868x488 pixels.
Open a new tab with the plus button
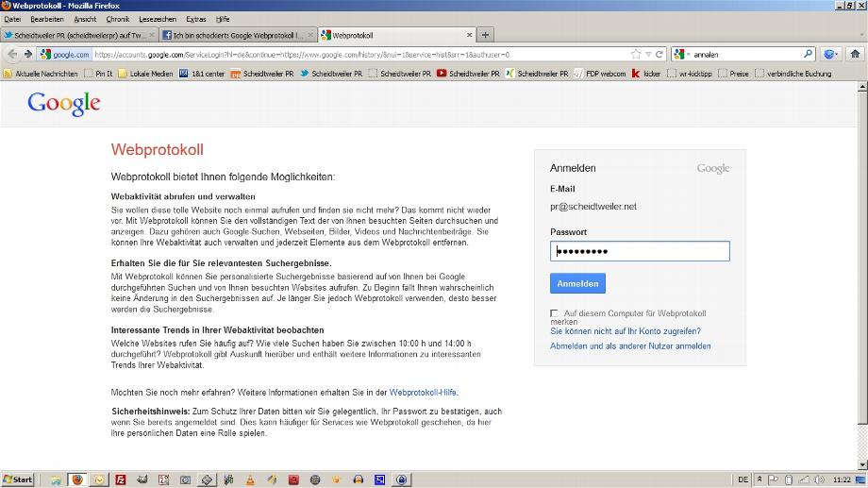click(x=486, y=35)
